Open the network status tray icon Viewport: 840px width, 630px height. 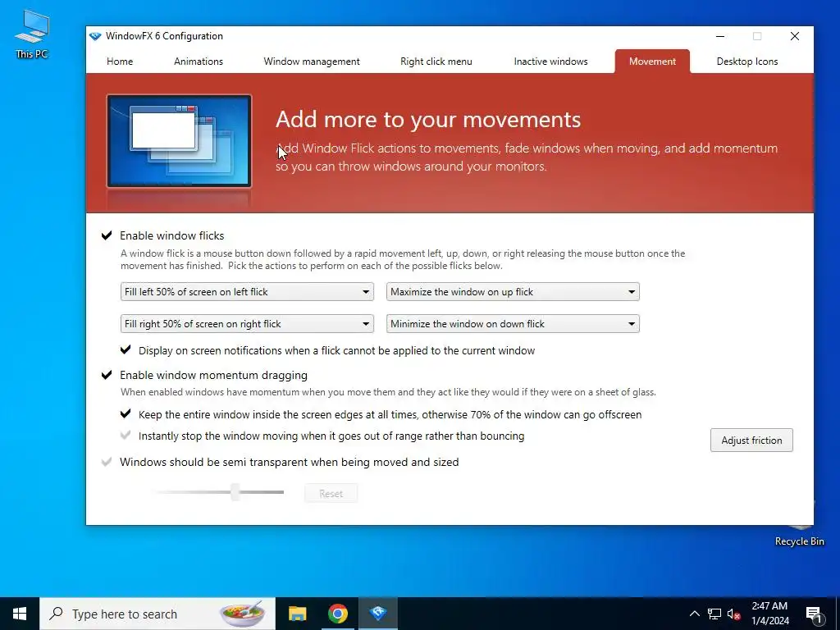pos(714,614)
